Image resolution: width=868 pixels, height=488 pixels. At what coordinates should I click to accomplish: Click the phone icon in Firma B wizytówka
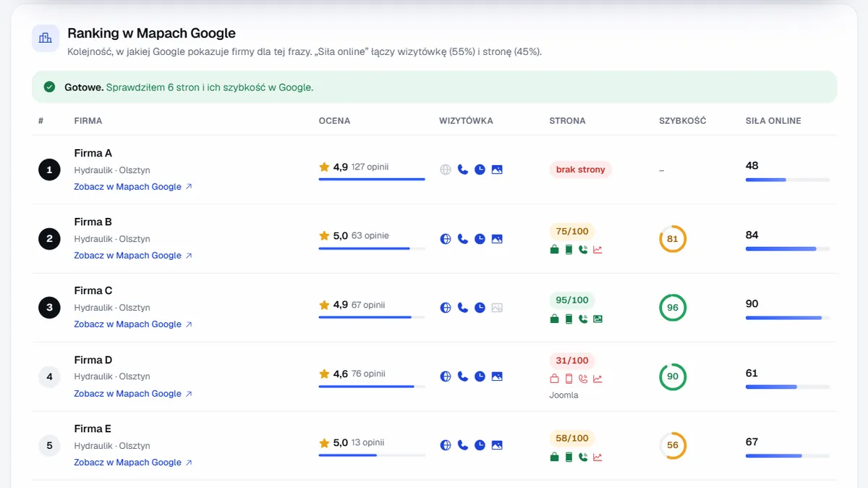pos(463,239)
